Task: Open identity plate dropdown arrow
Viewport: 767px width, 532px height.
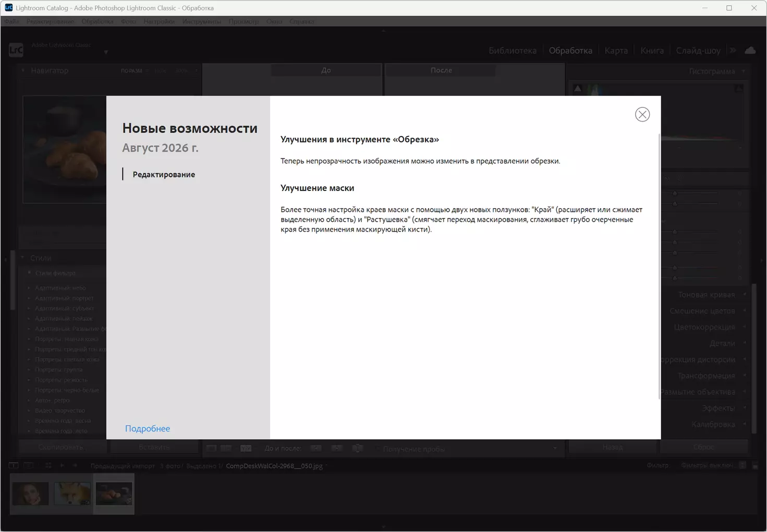Action: coord(106,52)
